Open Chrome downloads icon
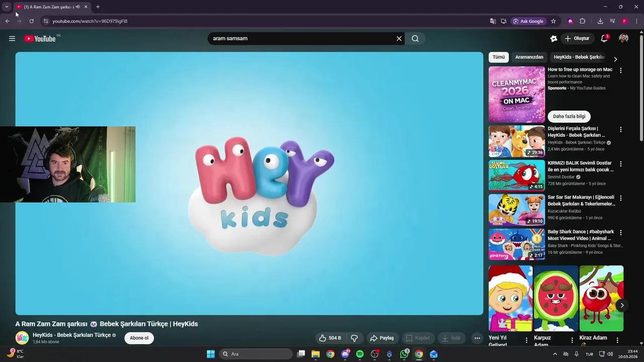This screenshot has width=644, height=362. 600,21
